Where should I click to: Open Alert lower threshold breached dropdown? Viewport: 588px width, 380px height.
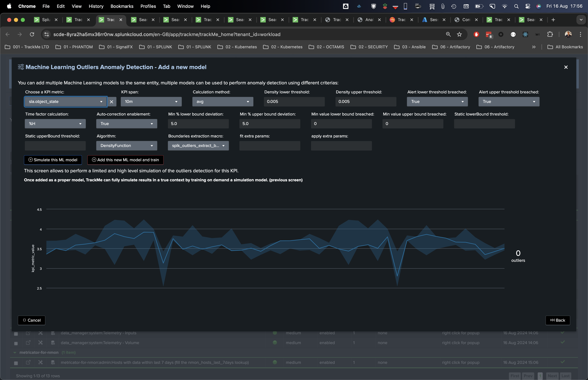tap(437, 102)
